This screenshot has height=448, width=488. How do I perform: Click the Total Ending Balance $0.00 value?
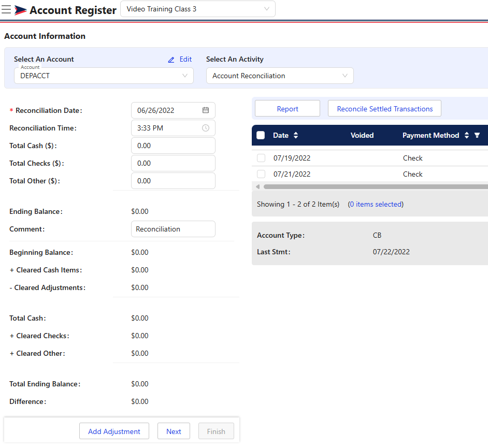pyautogui.click(x=140, y=384)
